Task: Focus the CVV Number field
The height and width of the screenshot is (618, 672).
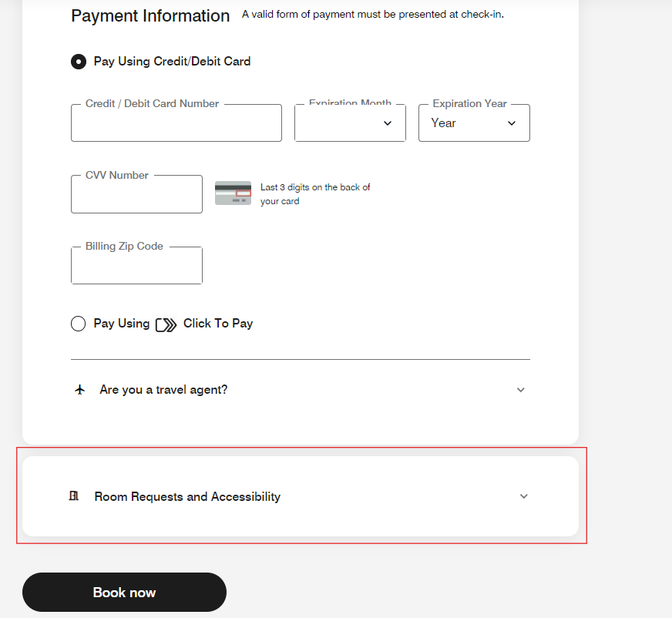Action: pyautogui.click(x=136, y=194)
